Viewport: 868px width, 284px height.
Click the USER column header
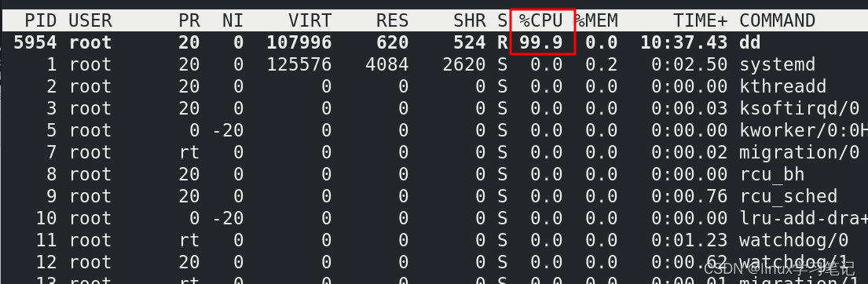pyautogui.click(x=90, y=21)
